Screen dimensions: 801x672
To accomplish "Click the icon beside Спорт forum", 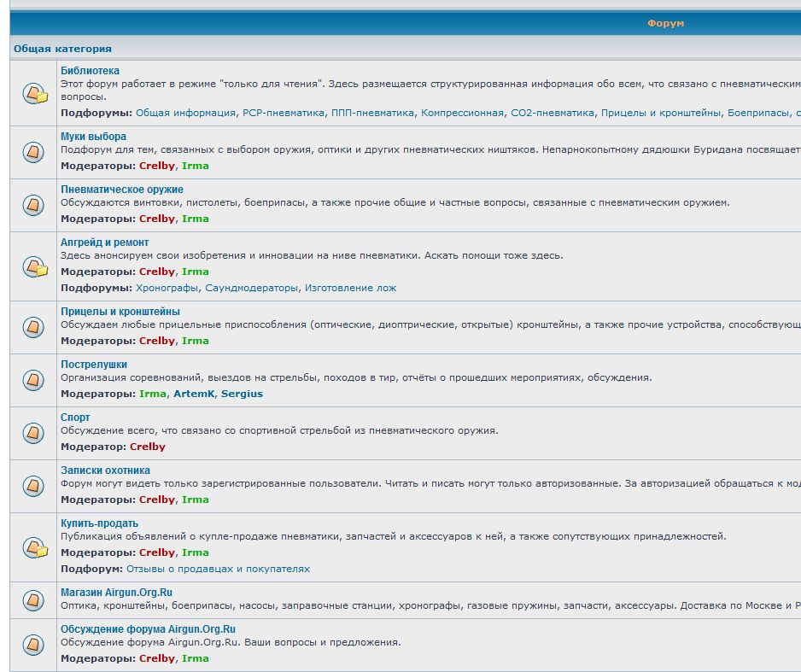I will pyautogui.click(x=33, y=433).
